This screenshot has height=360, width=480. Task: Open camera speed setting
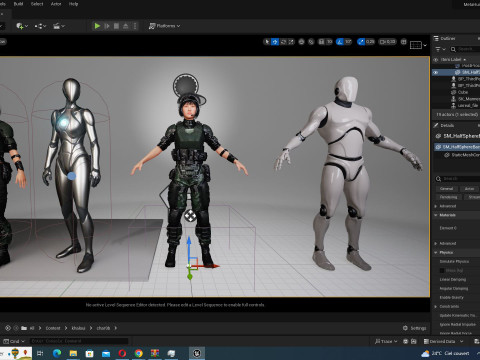pyautogui.click(x=388, y=42)
